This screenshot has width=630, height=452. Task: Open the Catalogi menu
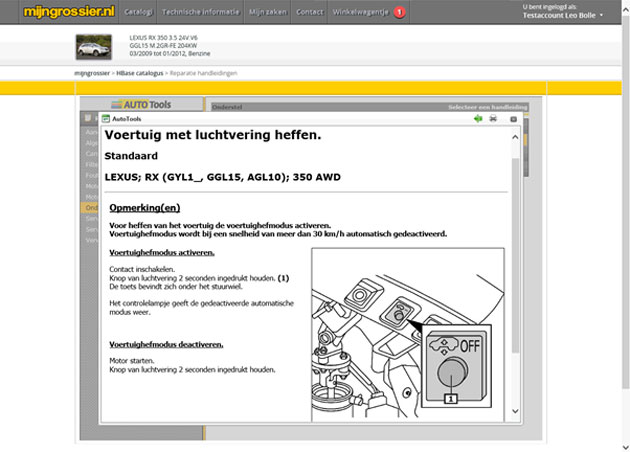click(138, 12)
